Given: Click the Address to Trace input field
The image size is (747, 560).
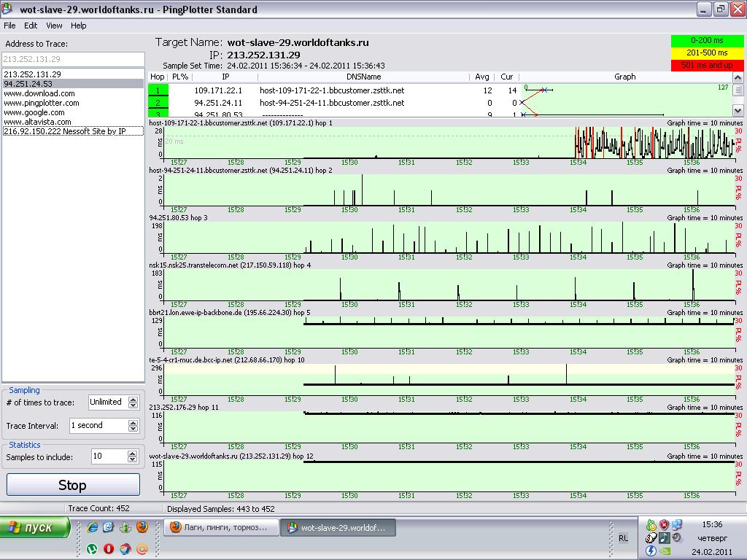Looking at the screenshot, I should coord(73,59).
